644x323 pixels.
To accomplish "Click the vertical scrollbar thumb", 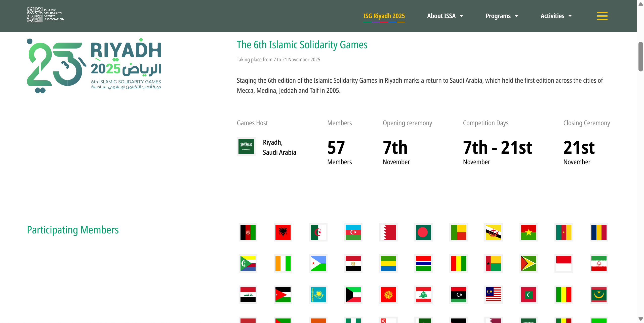I will click(x=640, y=57).
